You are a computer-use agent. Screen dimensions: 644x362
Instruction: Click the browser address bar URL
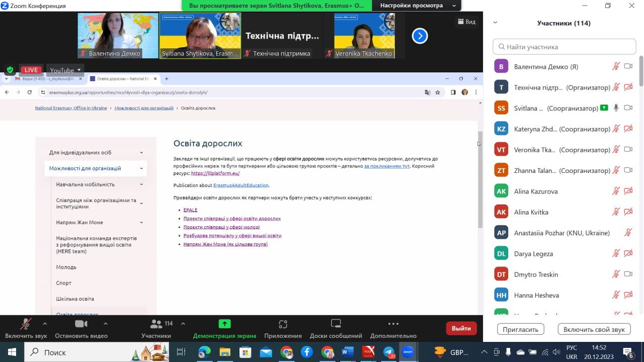point(128,93)
